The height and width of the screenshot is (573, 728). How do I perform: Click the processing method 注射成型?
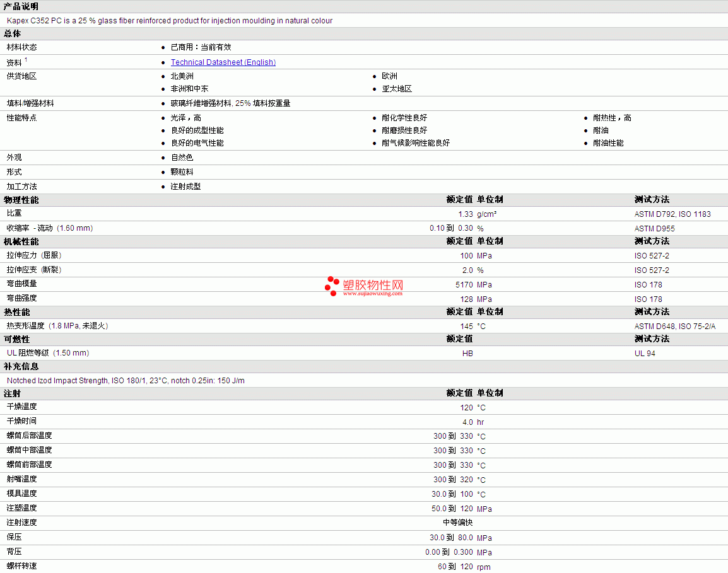click(185, 187)
